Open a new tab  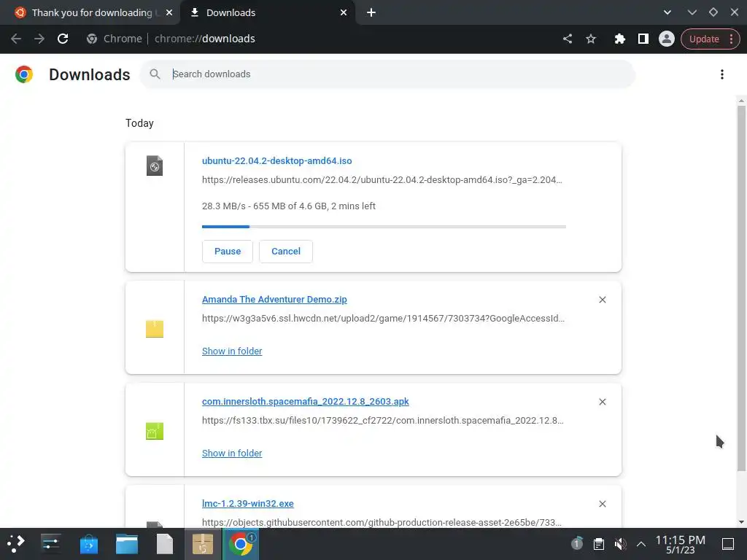(371, 12)
